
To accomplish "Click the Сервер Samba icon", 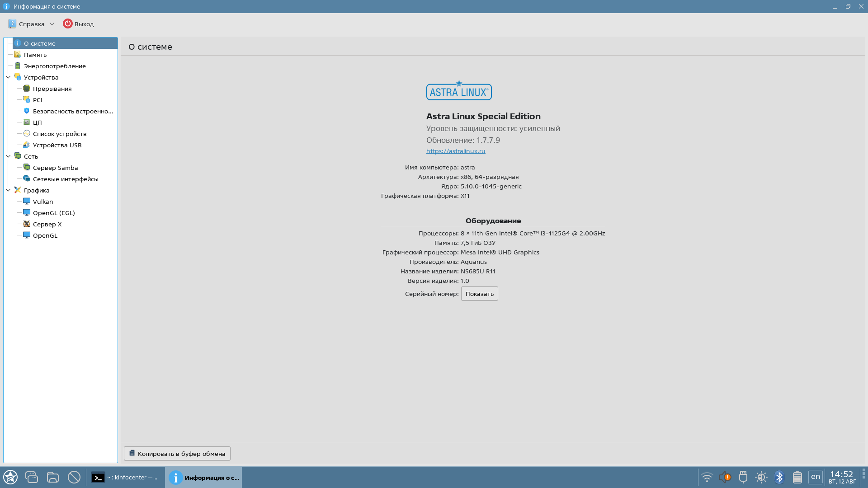I will [27, 168].
